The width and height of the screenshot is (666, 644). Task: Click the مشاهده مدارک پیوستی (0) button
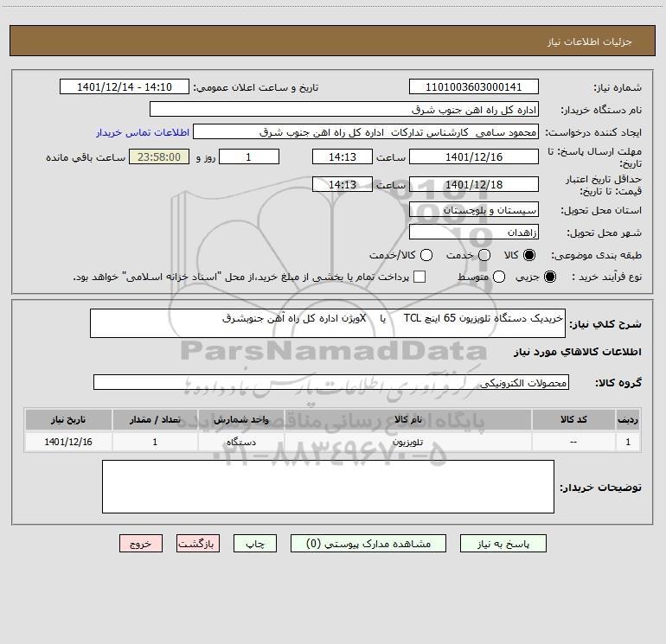(x=368, y=544)
